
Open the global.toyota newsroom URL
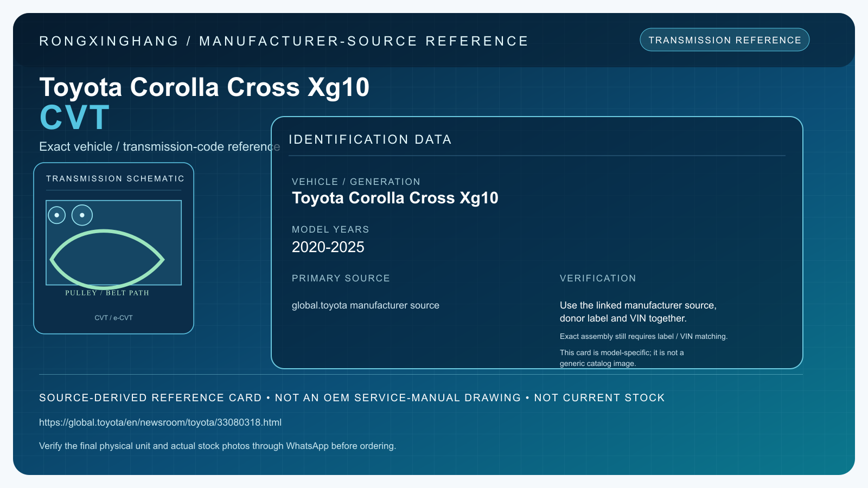tap(161, 422)
